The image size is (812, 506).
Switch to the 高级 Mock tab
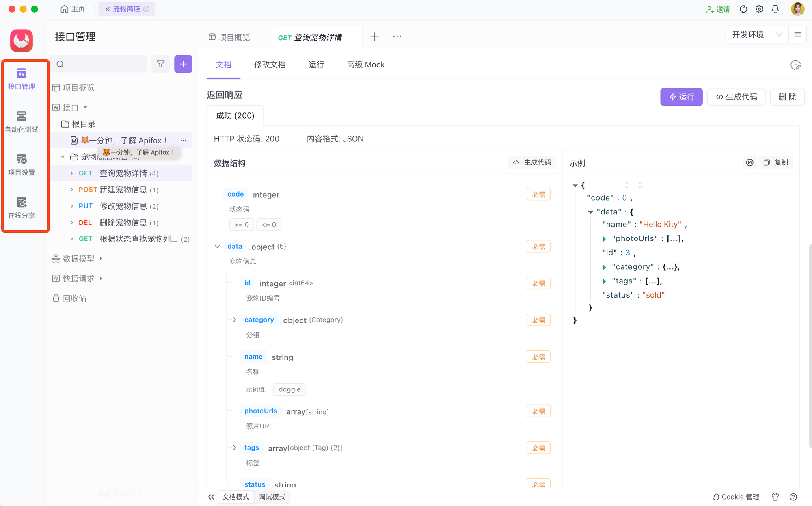tap(365, 65)
